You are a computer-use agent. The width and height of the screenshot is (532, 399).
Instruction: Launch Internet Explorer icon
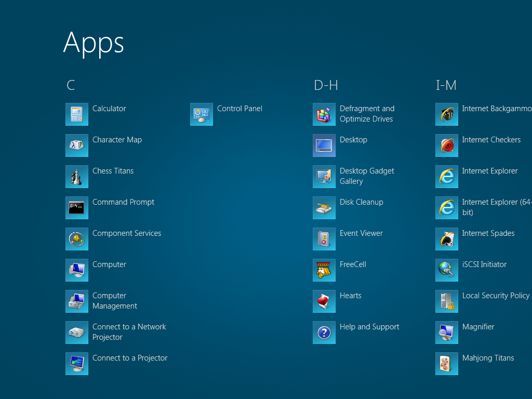(x=447, y=177)
